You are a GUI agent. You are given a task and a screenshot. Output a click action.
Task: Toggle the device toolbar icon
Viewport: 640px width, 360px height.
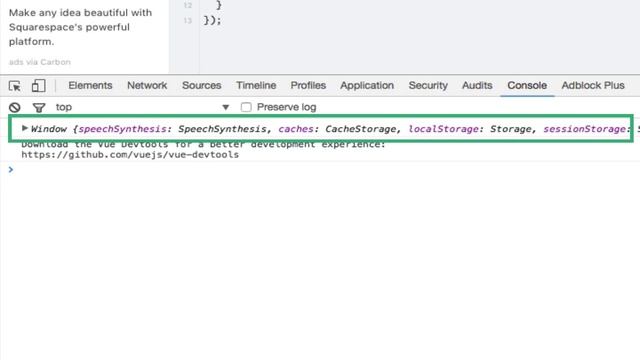pos(38,86)
